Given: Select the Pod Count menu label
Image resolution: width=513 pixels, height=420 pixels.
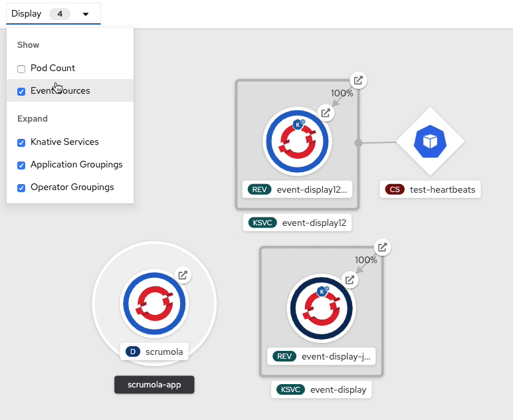Looking at the screenshot, I should [x=52, y=68].
